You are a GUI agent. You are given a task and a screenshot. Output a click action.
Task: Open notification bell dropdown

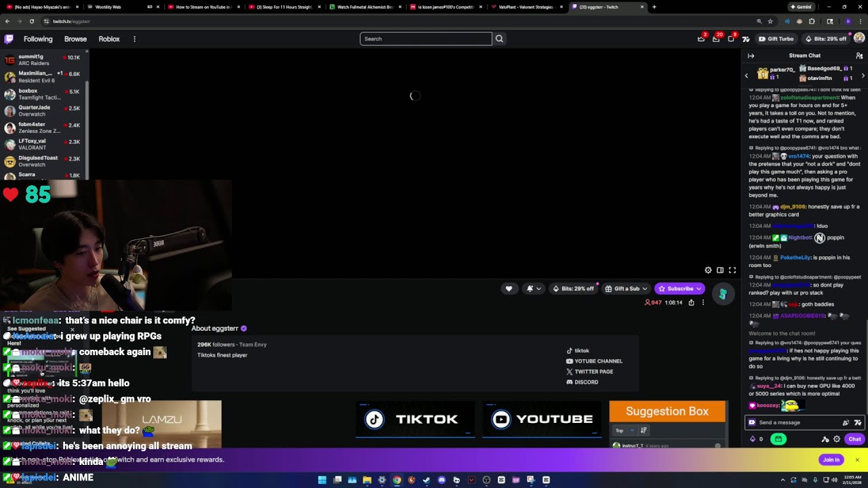[x=534, y=289]
